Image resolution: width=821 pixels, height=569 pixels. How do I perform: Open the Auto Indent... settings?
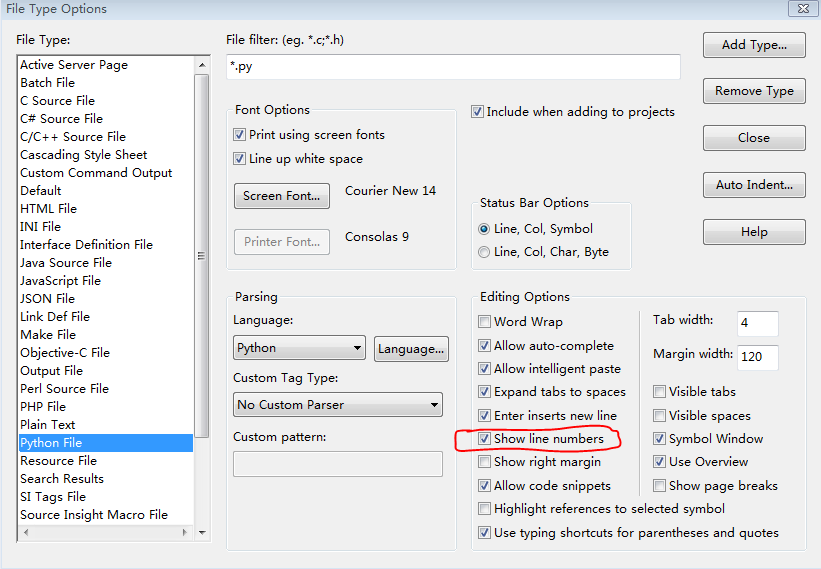(754, 185)
